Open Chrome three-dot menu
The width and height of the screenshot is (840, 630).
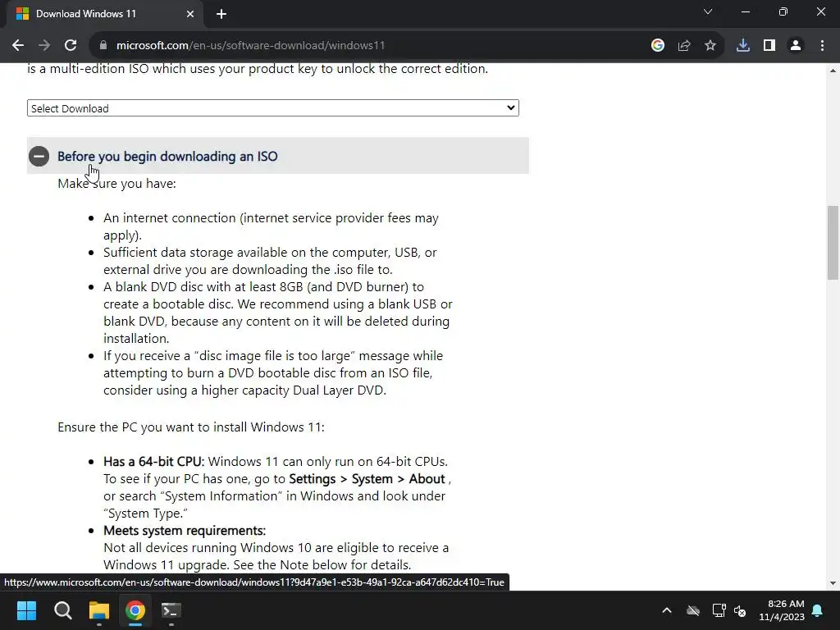click(x=822, y=46)
